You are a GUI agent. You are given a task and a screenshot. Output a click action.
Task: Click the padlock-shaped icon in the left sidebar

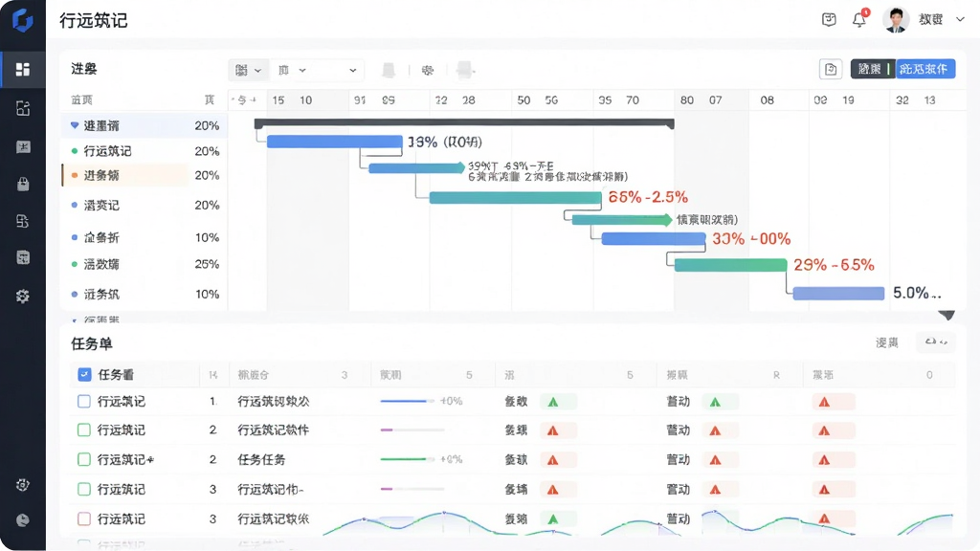[x=23, y=184]
